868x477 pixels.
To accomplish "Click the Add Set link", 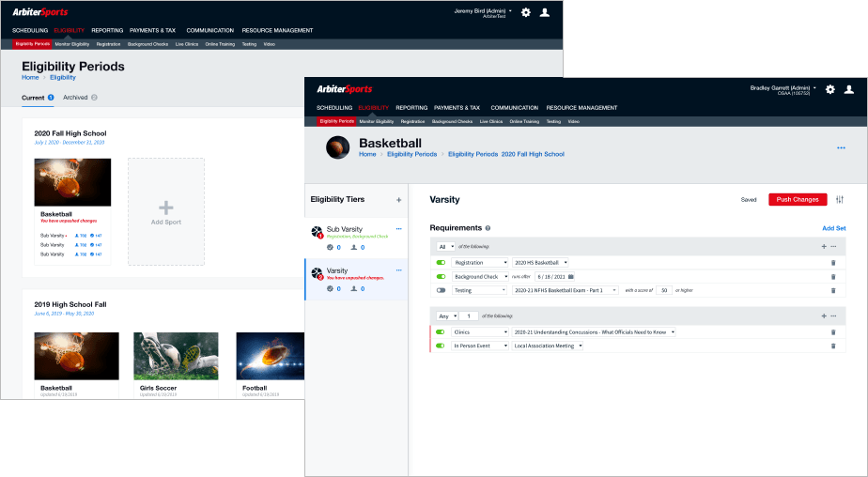I will (833, 228).
